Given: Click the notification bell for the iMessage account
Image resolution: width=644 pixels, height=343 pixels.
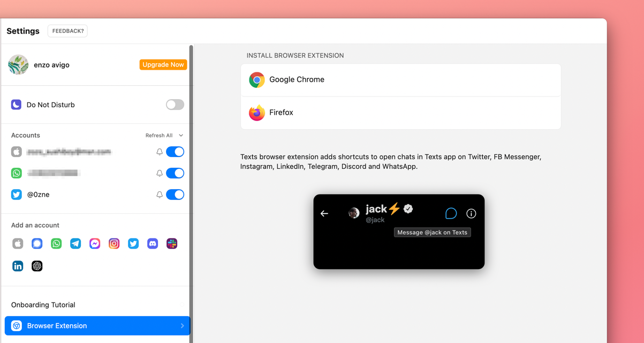Looking at the screenshot, I should 160,152.
